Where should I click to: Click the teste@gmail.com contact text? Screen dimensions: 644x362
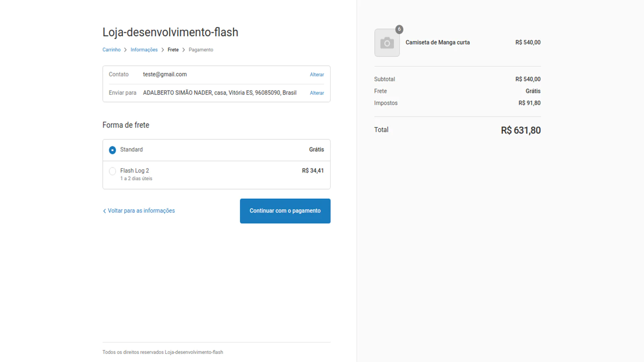tap(165, 74)
